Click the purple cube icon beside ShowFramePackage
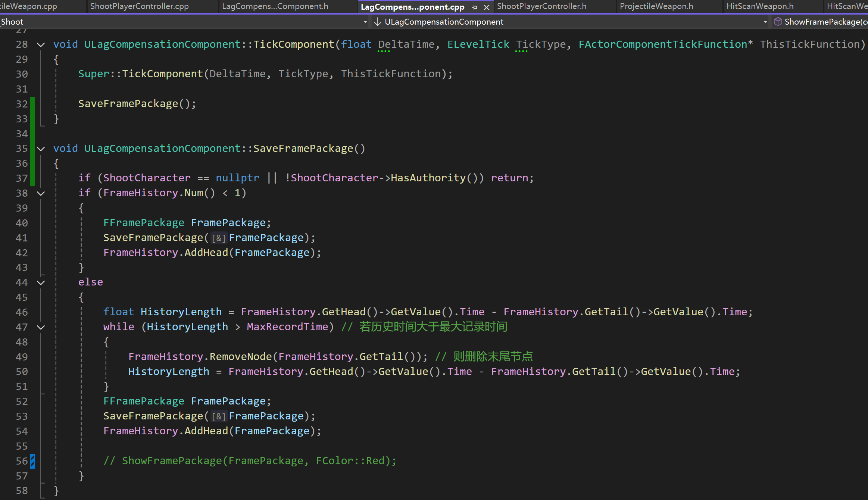The width and height of the screenshot is (868, 500). pos(778,22)
